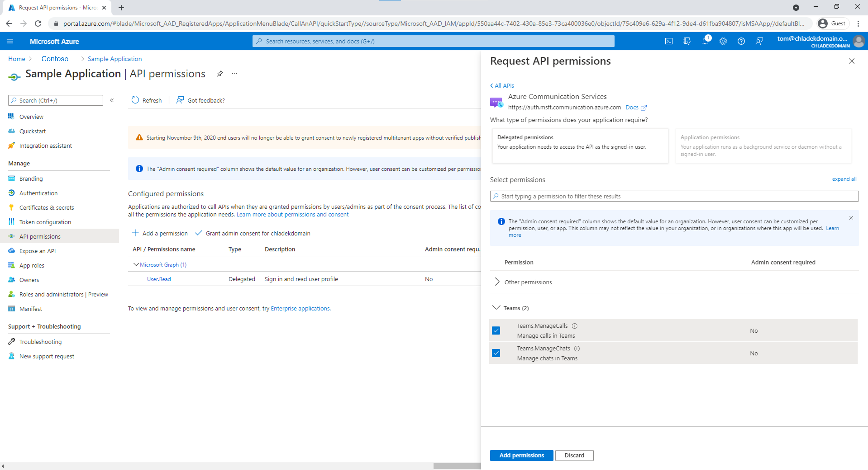Viewport: 868px width, 470px height.
Task: Toggle Teams.ManageChats permission checkbox
Action: point(497,353)
